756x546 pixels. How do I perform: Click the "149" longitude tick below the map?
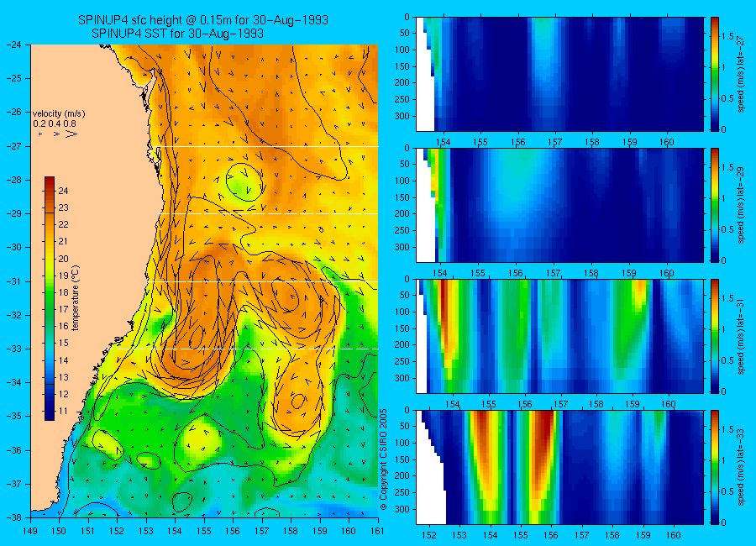pyautogui.click(x=30, y=531)
